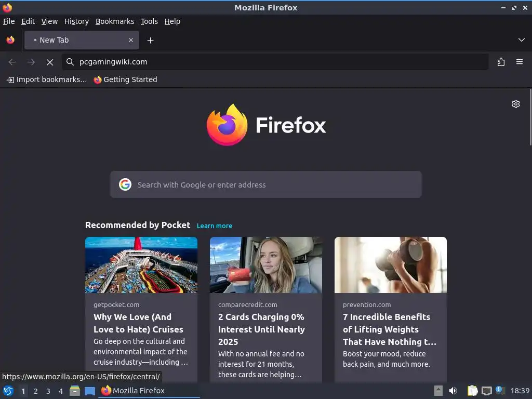Open the credit card woman thumbnail
Viewport: 532px width, 399px height.
click(x=265, y=265)
